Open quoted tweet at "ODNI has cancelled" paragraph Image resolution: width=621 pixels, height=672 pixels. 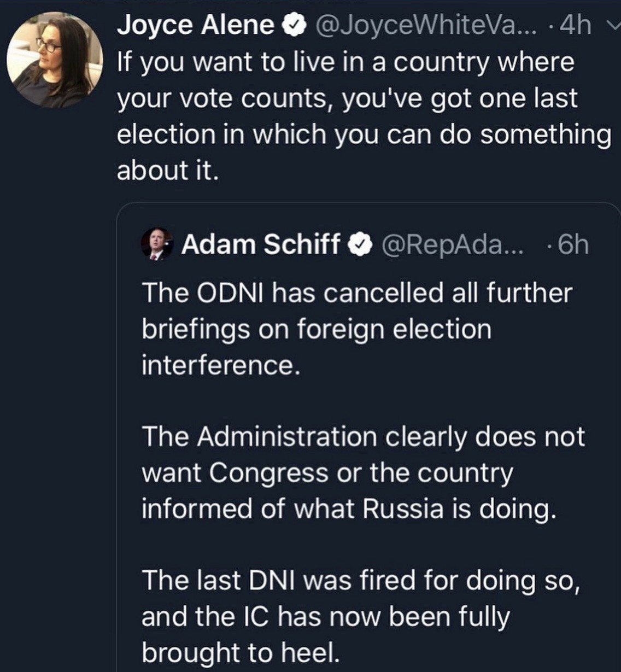(x=356, y=329)
